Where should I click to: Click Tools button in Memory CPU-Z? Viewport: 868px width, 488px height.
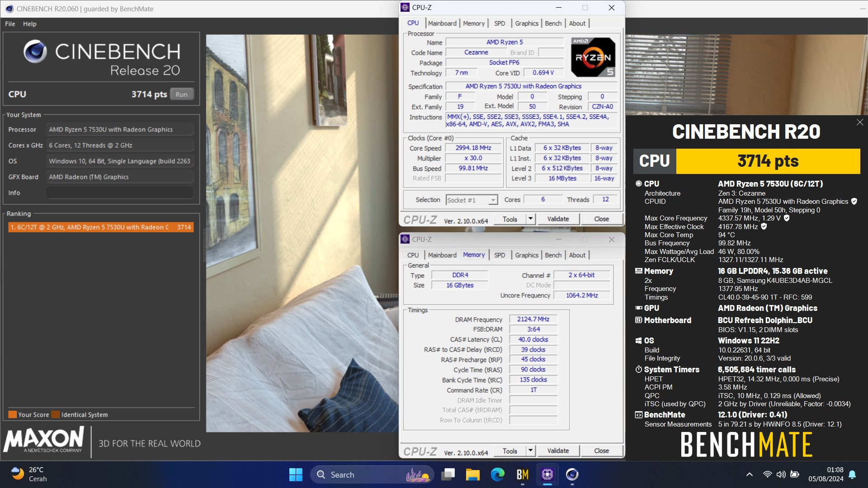pyautogui.click(x=509, y=451)
